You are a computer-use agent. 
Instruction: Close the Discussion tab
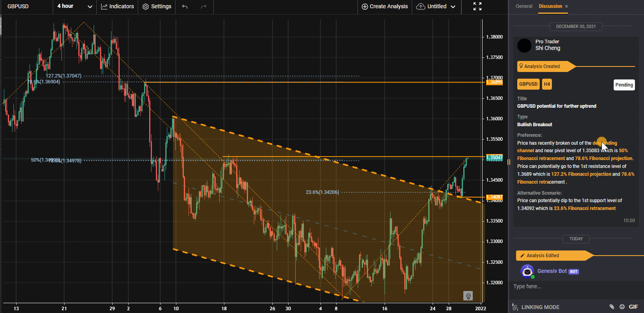tap(566, 6)
